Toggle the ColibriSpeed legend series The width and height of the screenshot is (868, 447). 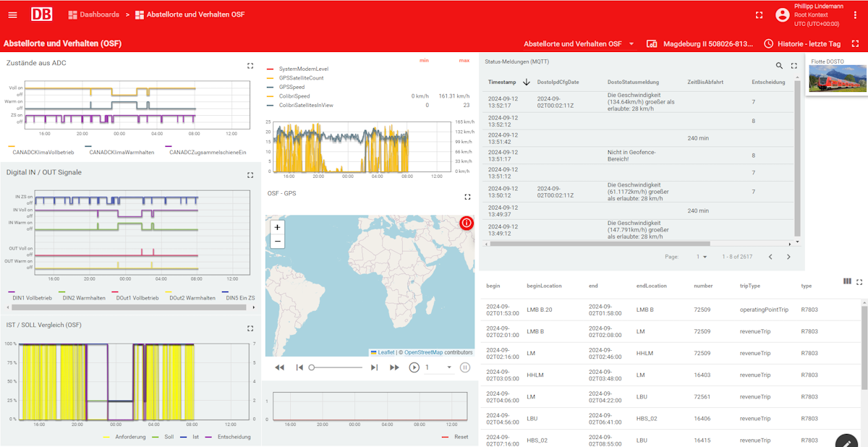click(289, 95)
